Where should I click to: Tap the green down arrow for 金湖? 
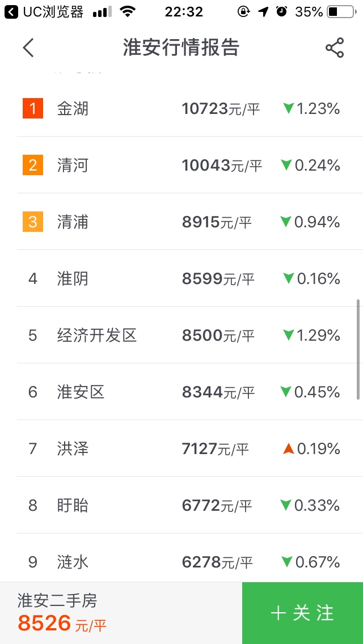click(x=289, y=109)
